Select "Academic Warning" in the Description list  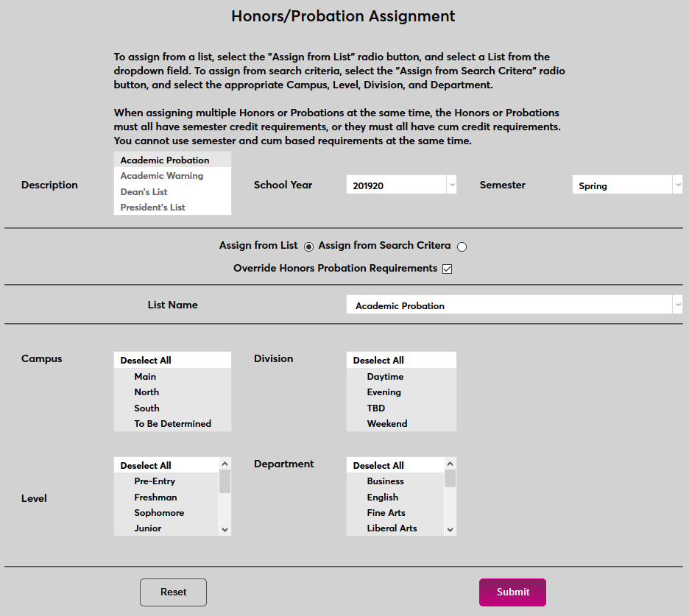pos(160,176)
